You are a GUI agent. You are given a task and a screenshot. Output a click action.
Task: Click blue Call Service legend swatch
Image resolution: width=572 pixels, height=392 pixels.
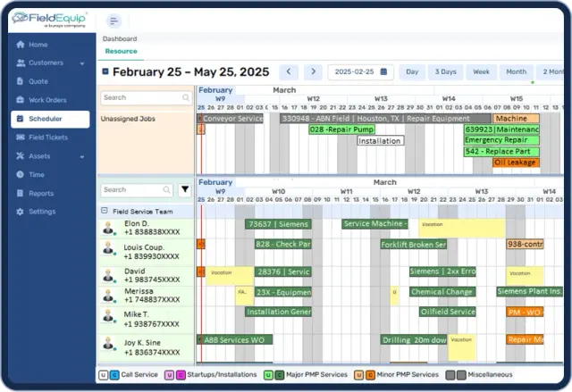[x=114, y=375]
